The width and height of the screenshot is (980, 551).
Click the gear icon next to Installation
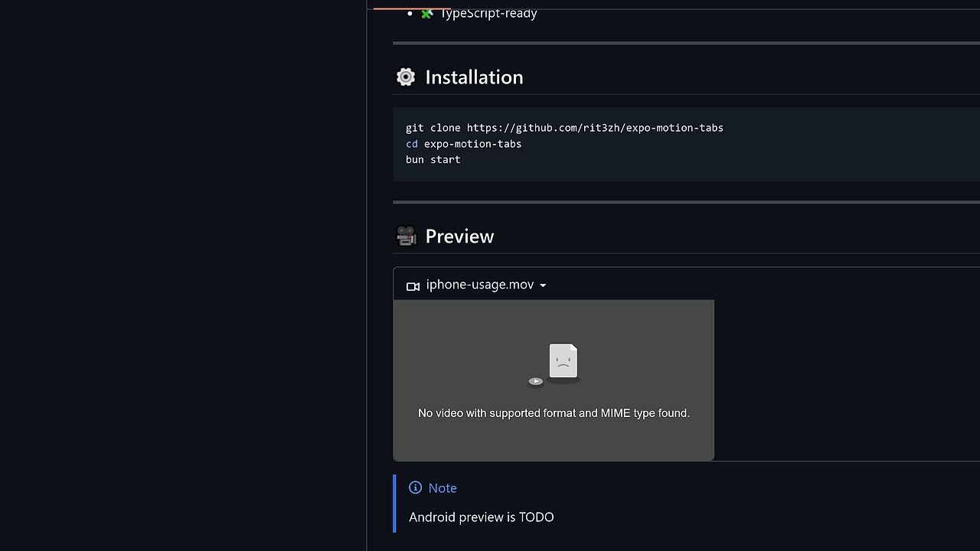(x=406, y=77)
